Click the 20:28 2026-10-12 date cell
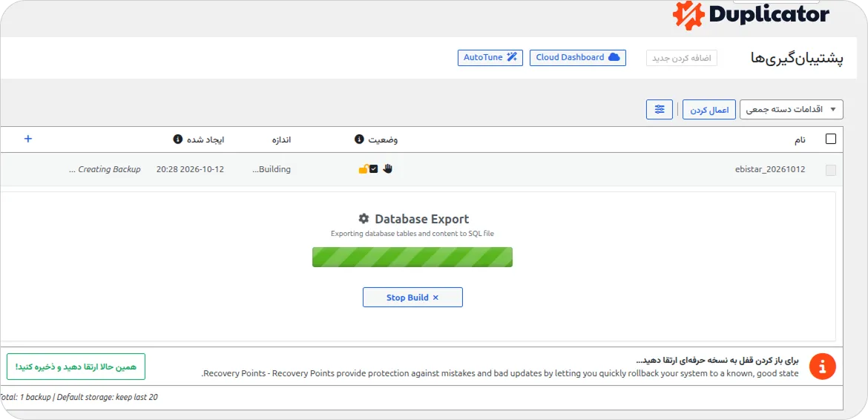 191,169
